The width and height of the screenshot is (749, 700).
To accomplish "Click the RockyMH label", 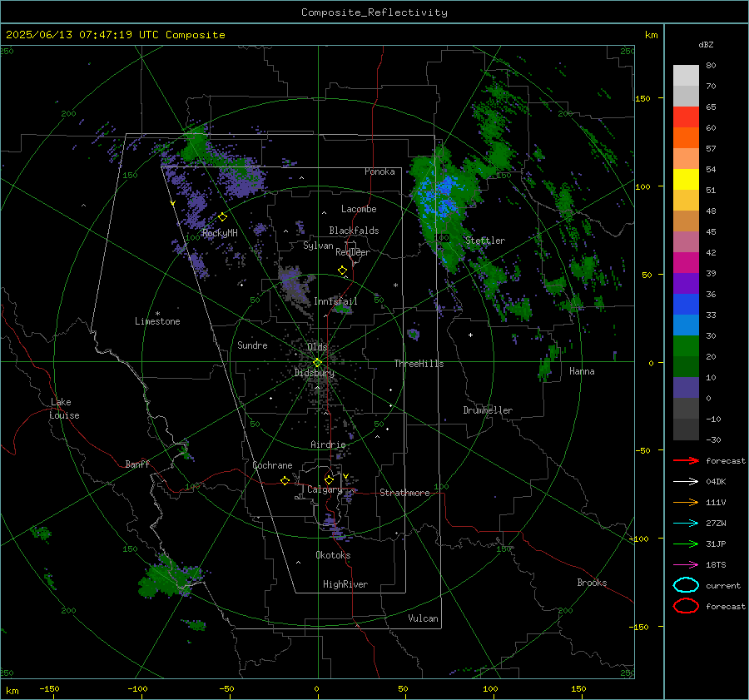I will point(220,233).
